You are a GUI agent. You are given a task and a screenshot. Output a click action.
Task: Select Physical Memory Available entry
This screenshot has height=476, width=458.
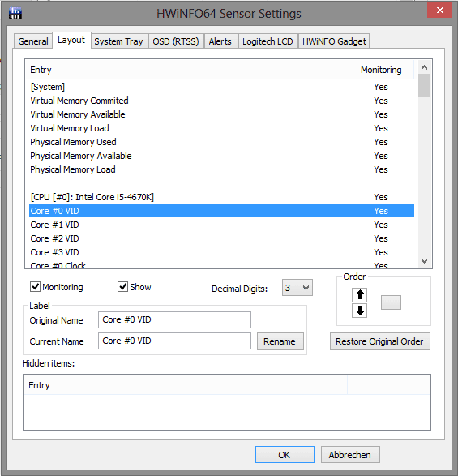tap(221, 156)
